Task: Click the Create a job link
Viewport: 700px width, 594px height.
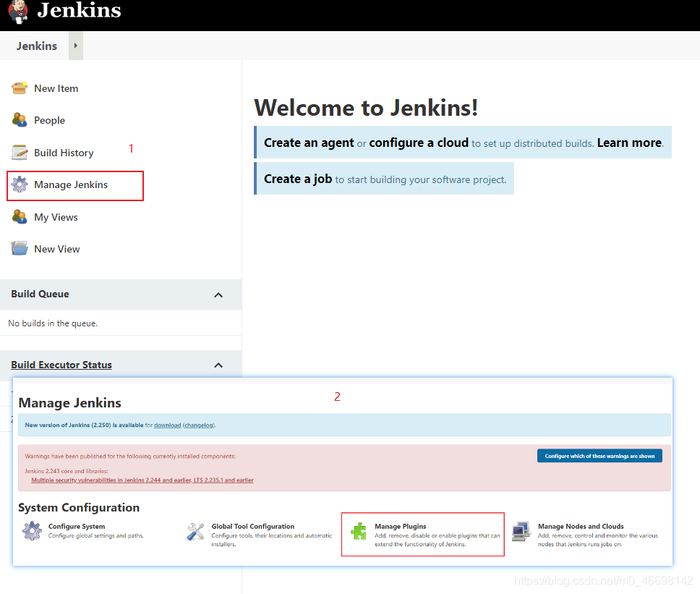Action: point(298,179)
